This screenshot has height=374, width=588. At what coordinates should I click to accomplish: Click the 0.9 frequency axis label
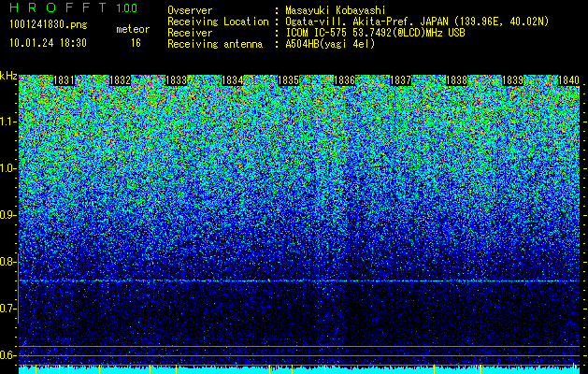point(7,215)
